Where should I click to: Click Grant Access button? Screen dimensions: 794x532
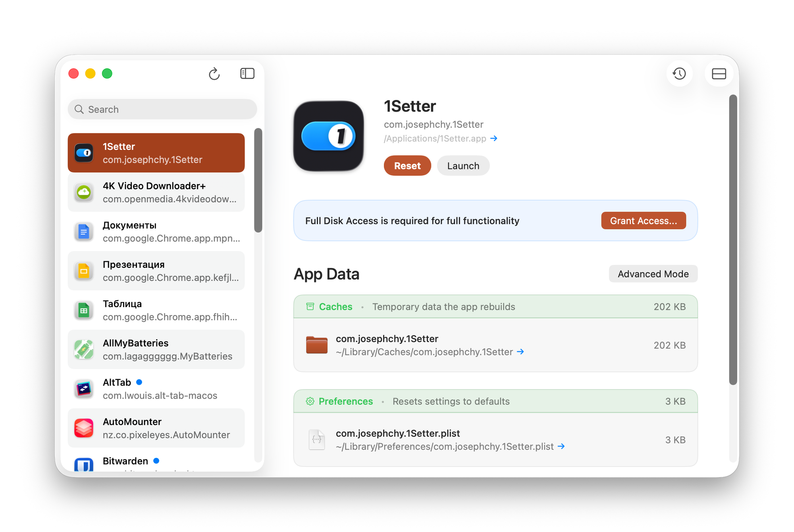coord(643,221)
